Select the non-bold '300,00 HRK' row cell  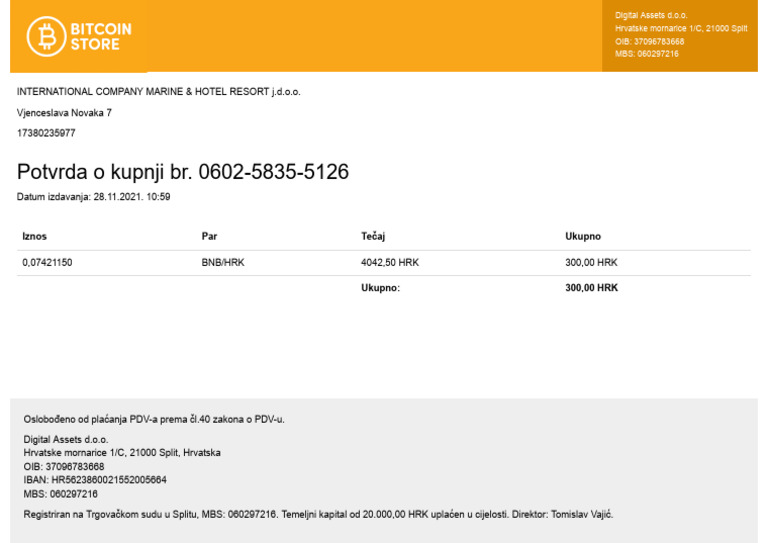(x=591, y=263)
